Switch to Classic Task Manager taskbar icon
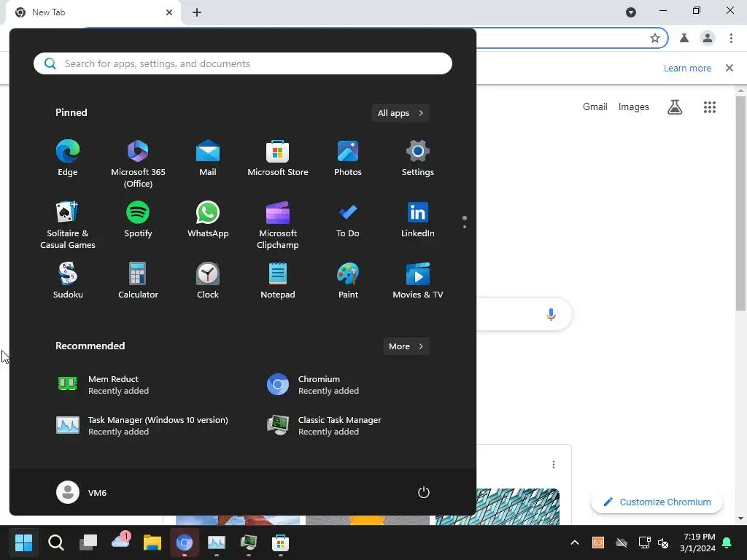 (x=248, y=542)
